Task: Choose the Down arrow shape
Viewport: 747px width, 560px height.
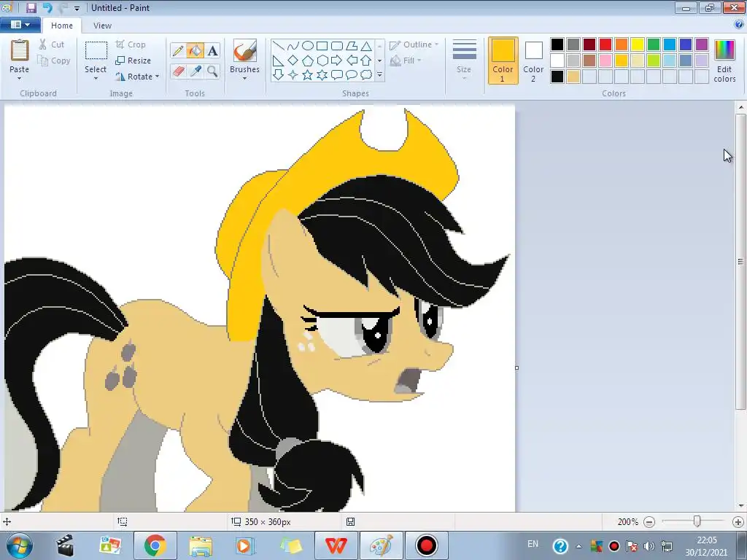Action: [278, 75]
